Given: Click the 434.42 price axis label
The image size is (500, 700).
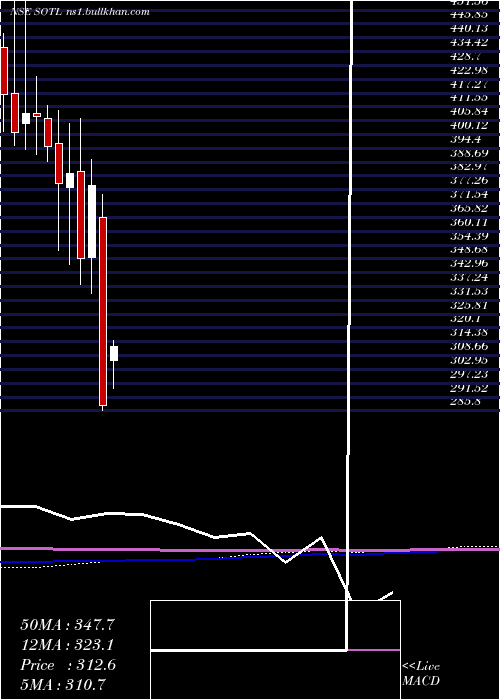Looking at the screenshot, I should tap(469, 42).
